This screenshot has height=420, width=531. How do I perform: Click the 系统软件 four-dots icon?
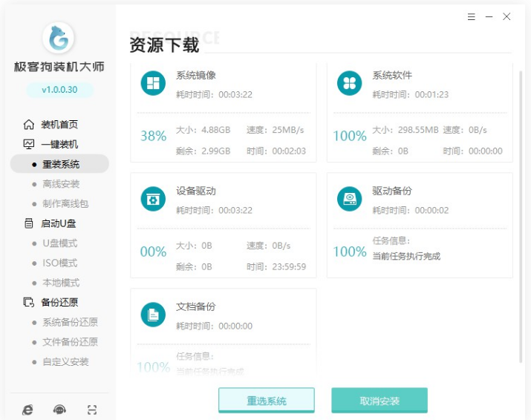click(x=349, y=83)
